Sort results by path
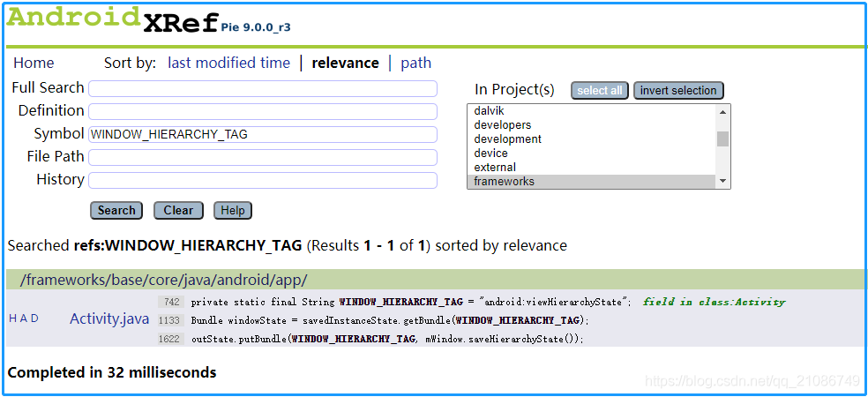 pos(415,64)
